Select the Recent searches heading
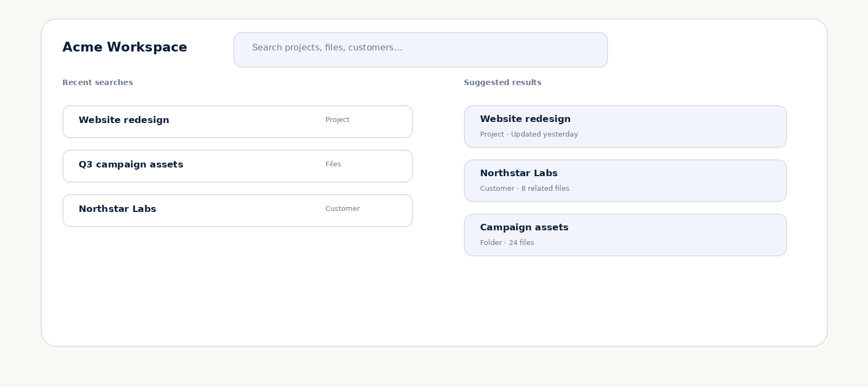The width and height of the screenshot is (868, 387). point(98,82)
